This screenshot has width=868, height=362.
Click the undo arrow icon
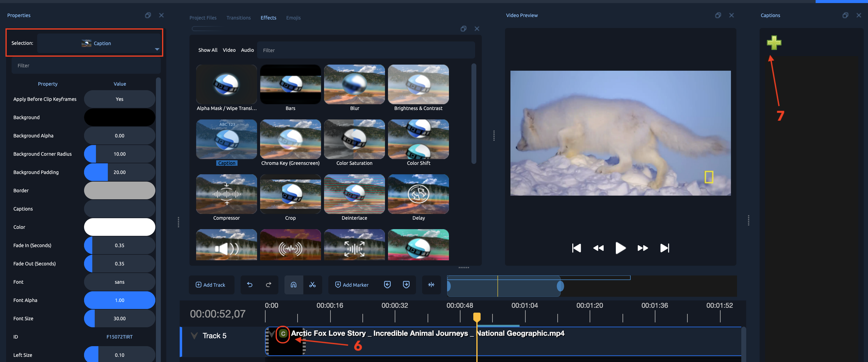[250, 285]
